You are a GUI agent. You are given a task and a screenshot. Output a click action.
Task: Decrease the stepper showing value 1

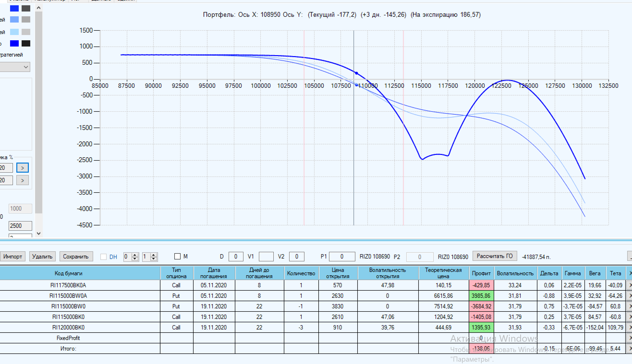[x=154, y=258]
